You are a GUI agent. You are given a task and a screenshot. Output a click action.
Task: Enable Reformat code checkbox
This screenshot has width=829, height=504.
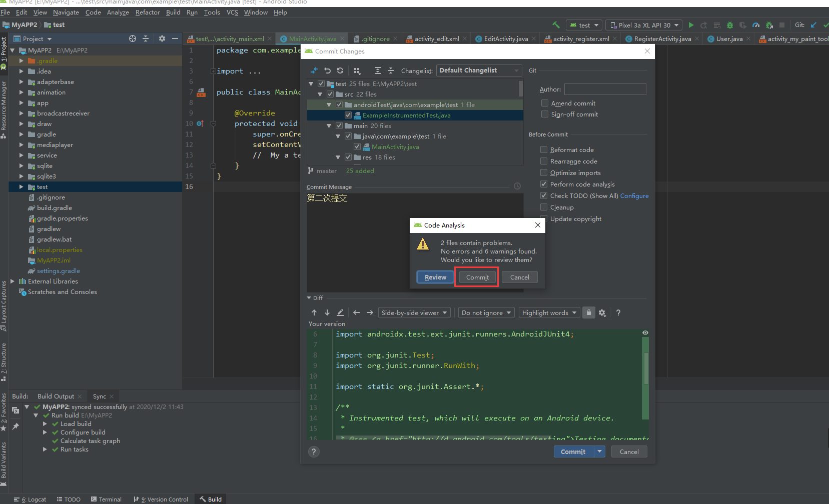click(x=544, y=149)
